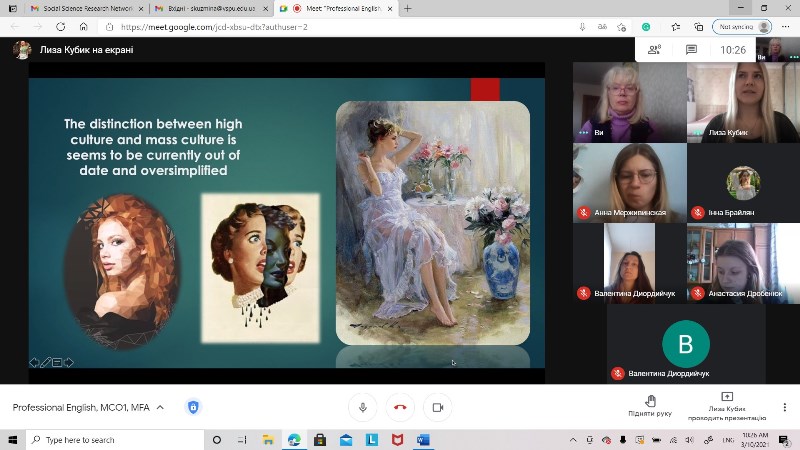This screenshot has width=800, height=450.
Task: Click the volume icon in system tray
Action: click(690, 439)
